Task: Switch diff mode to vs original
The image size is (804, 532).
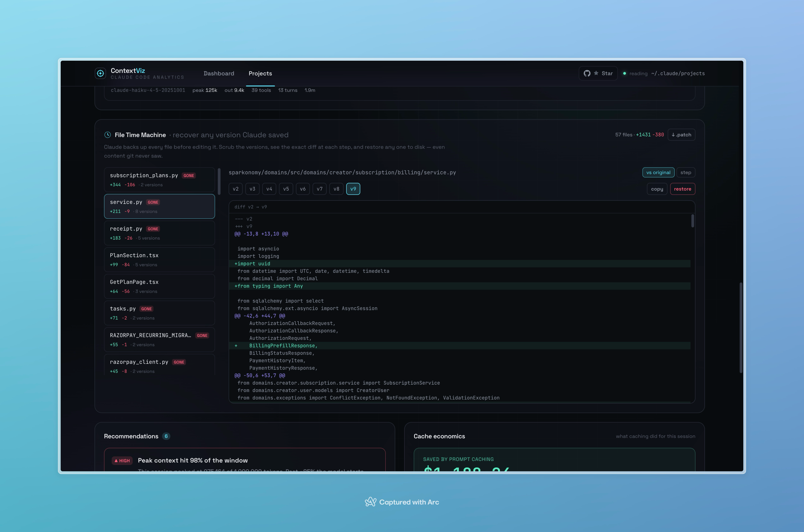Action: (x=658, y=172)
